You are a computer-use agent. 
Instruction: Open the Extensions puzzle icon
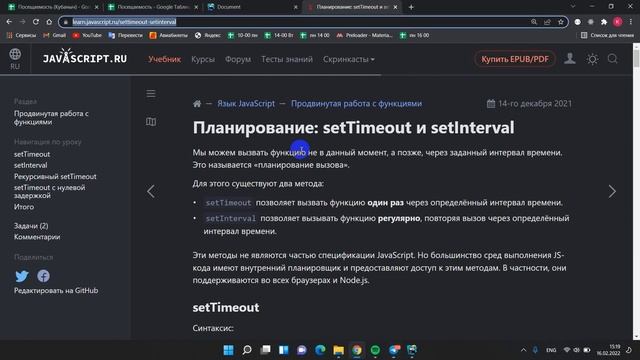(604, 22)
